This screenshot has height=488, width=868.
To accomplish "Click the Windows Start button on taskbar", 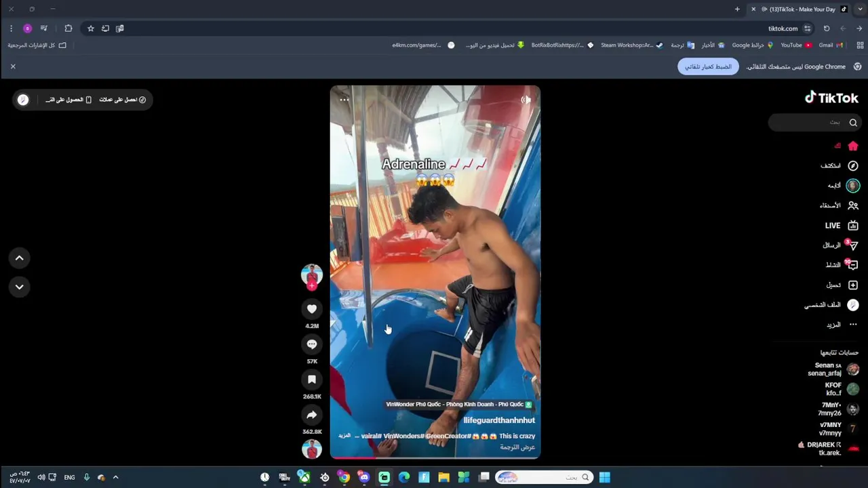I will (x=604, y=477).
